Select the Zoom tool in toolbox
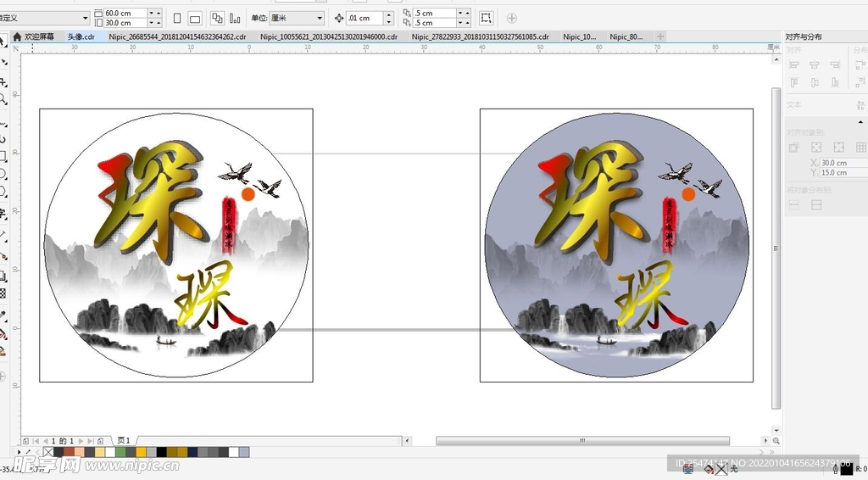Screen dimensions: 868x480 [x=4, y=99]
